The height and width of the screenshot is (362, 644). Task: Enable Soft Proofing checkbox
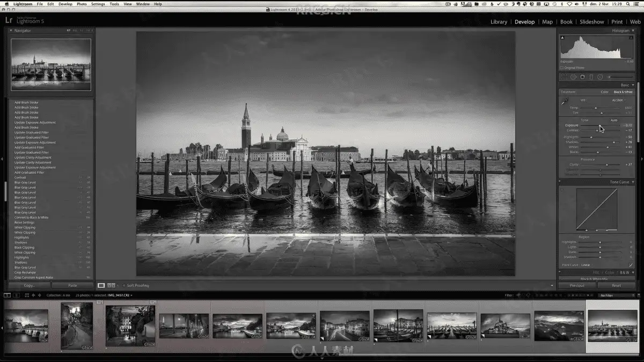pos(124,285)
